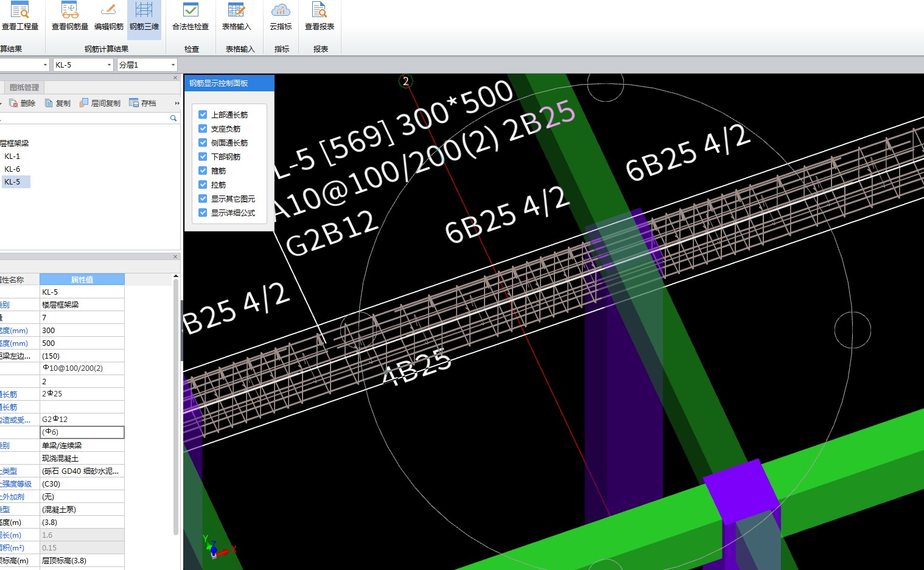Click section height value 500
This screenshot has width=924, height=570.
82,343
